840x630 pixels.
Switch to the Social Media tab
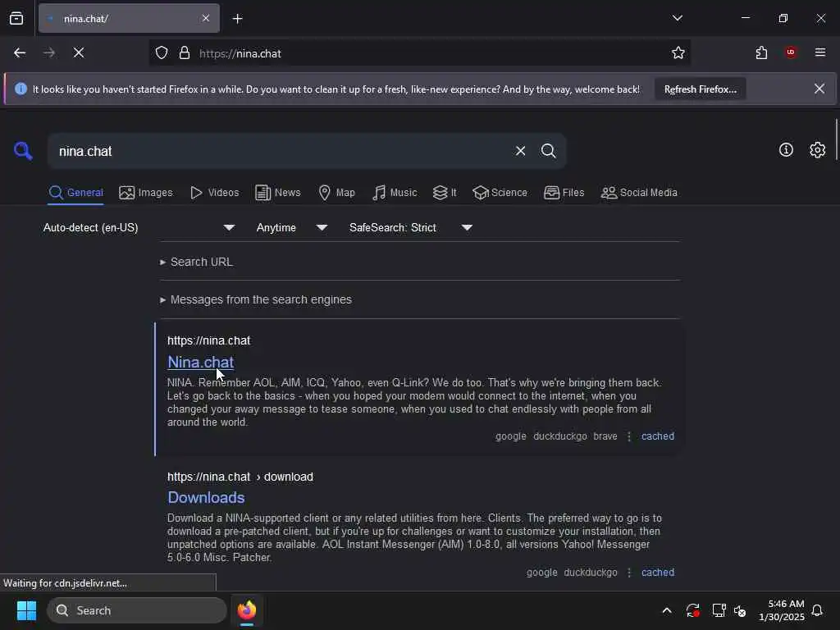(x=639, y=193)
